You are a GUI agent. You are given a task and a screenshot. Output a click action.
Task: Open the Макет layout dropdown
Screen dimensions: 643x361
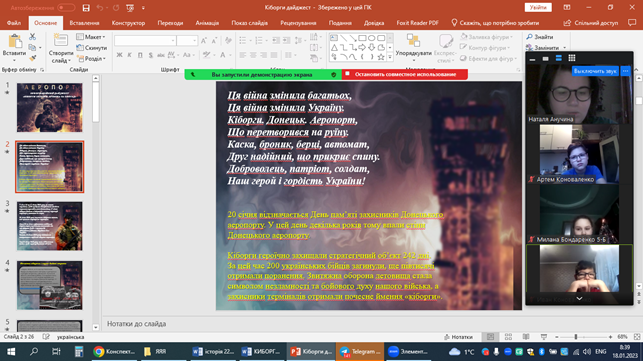click(x=91, y=37)
